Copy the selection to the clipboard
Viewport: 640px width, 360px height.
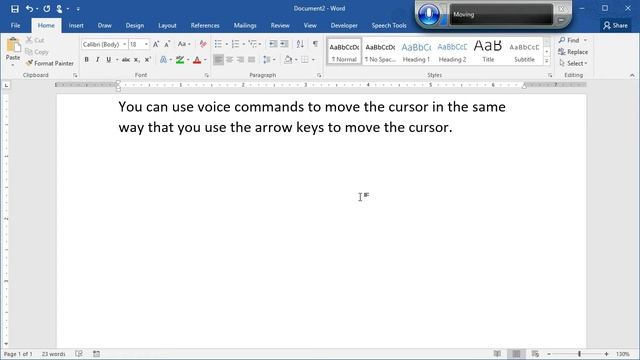(37, 52)
